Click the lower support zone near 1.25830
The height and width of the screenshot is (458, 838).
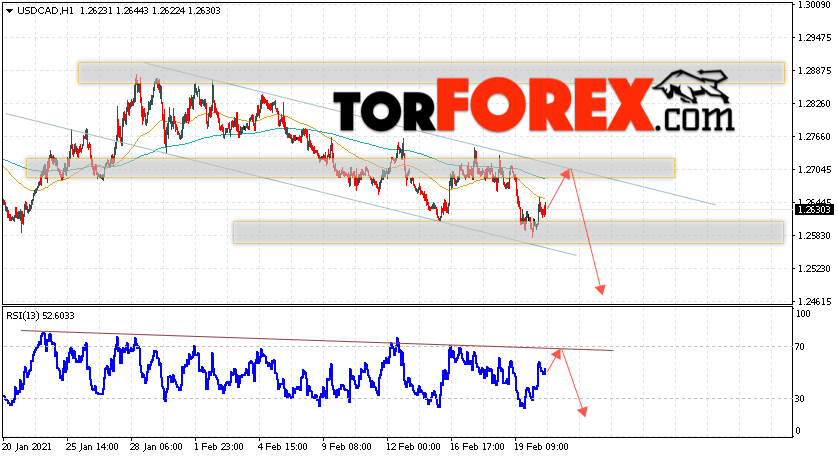pos(508,232)
